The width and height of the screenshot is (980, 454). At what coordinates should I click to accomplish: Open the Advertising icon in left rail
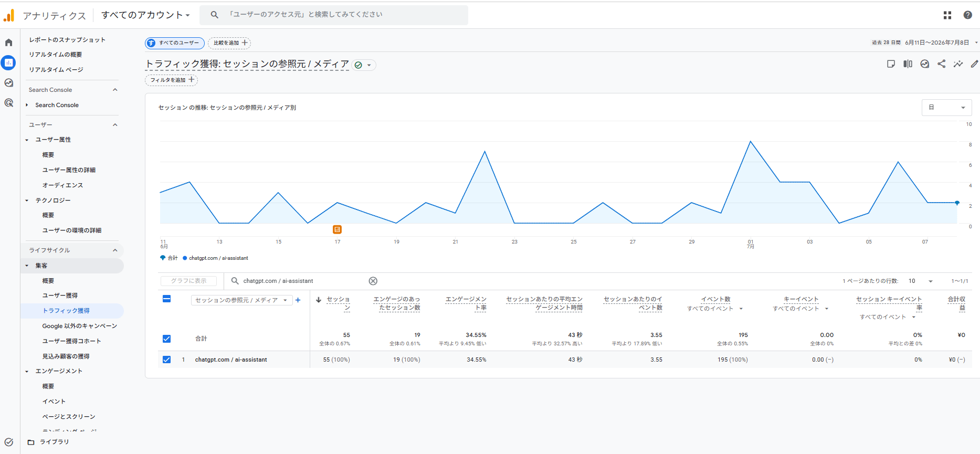click(x=9, y=103)
